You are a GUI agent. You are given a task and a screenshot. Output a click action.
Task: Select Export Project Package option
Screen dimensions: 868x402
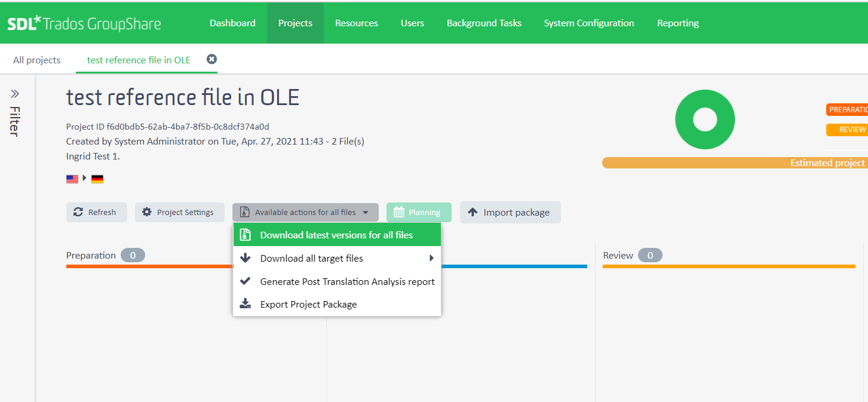pos(308,304)
